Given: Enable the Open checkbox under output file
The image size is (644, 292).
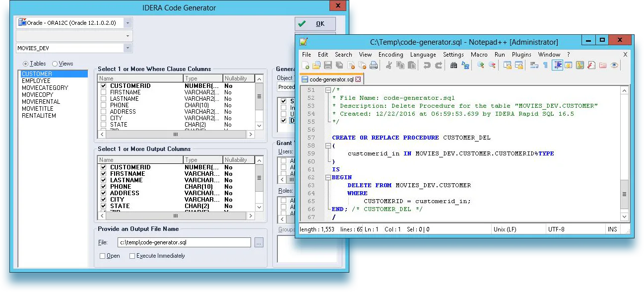Looking at the screenshot, I should (102, 256).
